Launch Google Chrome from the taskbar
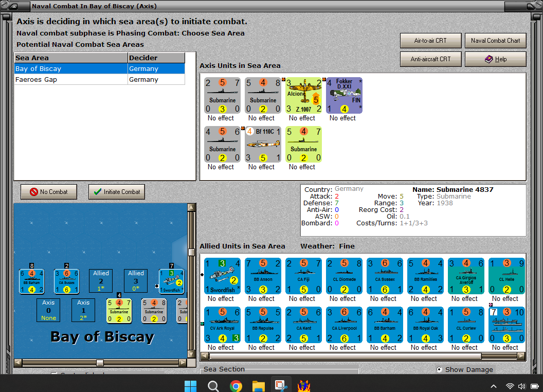The image size is (543, 392). (x=236, y=386)
